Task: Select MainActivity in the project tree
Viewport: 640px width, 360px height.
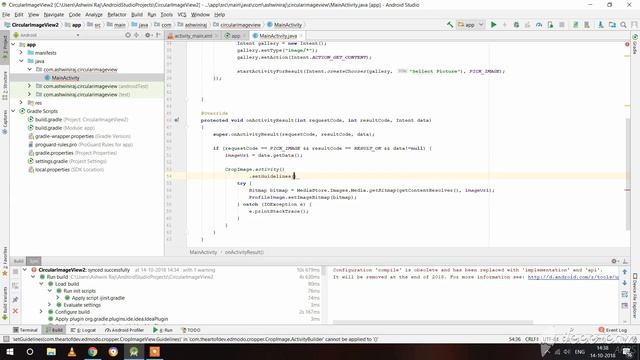Action: pyautogui.click(x=65, y=78)
